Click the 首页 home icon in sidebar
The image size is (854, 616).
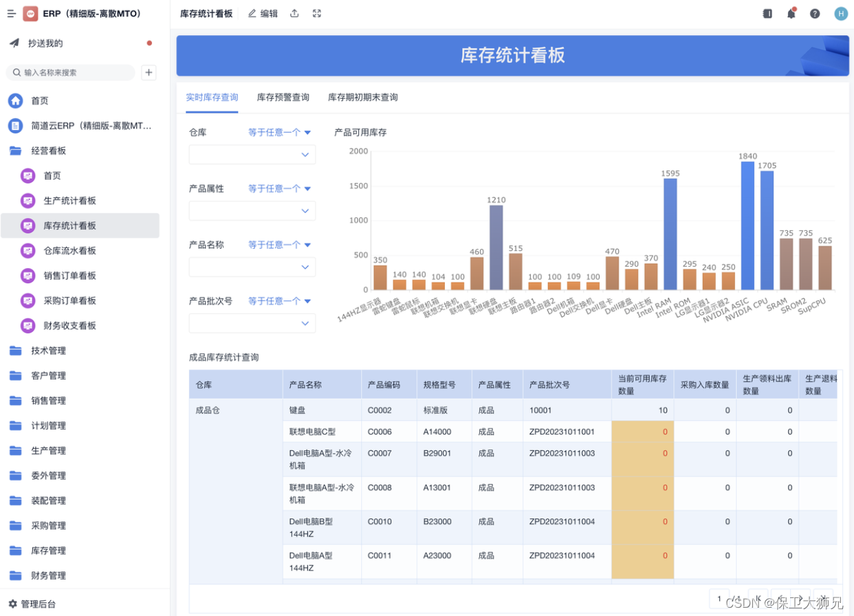(x=15, y=101)
